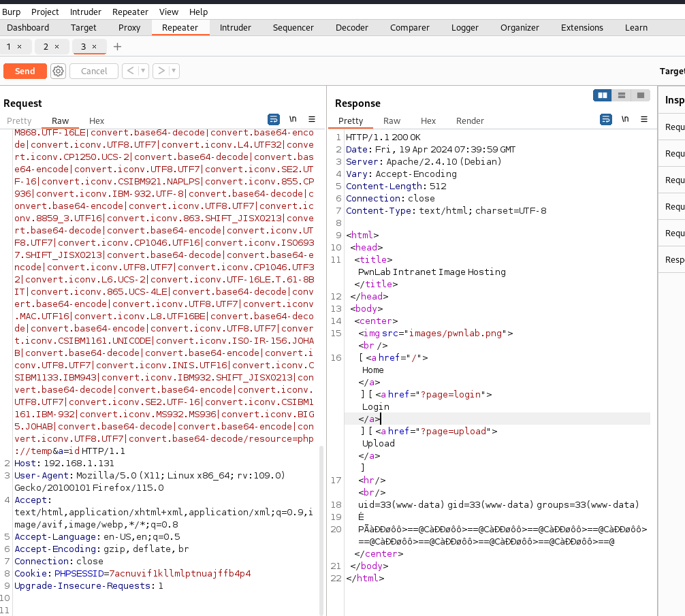Open the Burp menu

pyautogui.click(x=12, y=12)
